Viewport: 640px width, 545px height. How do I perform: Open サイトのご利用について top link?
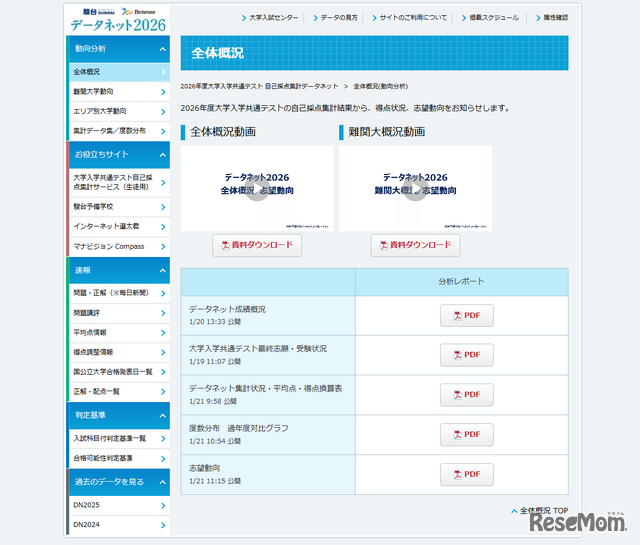[x=413, y=18]
